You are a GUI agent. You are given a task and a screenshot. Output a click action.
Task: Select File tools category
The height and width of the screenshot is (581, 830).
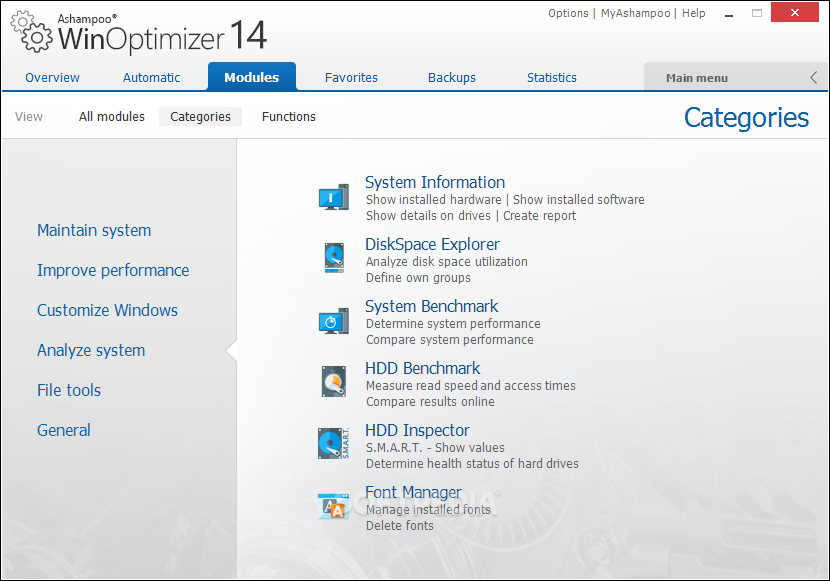coord(69,390)
